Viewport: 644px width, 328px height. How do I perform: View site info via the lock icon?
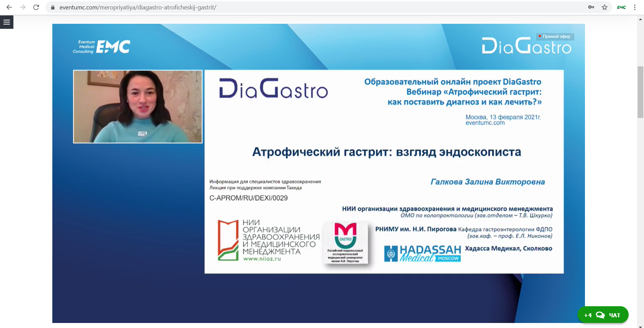pos(53,7)
